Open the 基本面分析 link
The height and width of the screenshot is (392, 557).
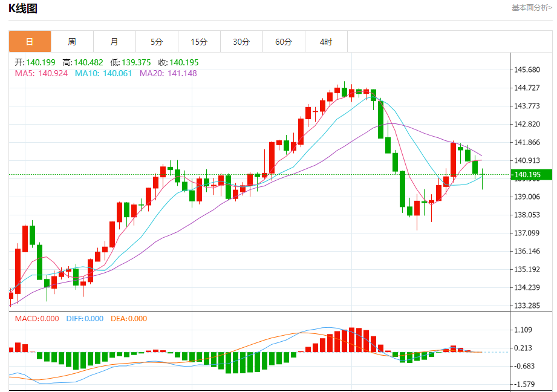pyautogui.click(x=531, y=8)
